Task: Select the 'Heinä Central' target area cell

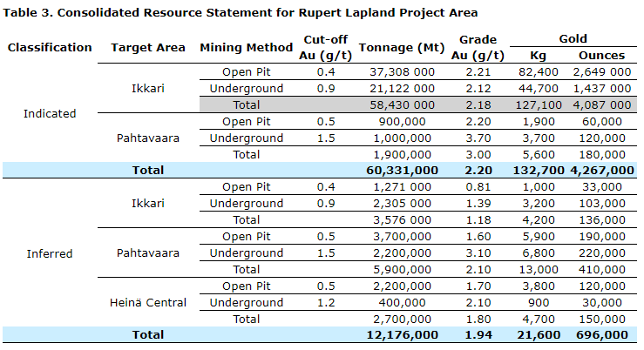Action: pyautogui.click(x=148, y=303)
